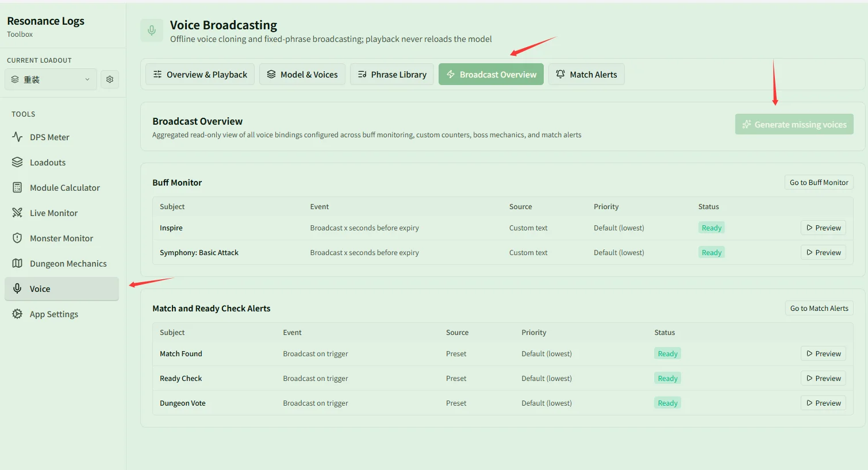Open App Settings from sidebar
Screen dimensions: 868x470
click(x=62, y=314)
